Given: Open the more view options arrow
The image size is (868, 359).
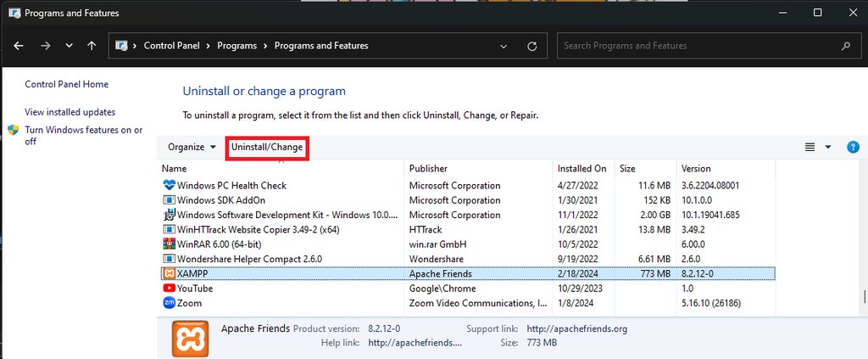Looking at the screenshot, I should [828, 148].
